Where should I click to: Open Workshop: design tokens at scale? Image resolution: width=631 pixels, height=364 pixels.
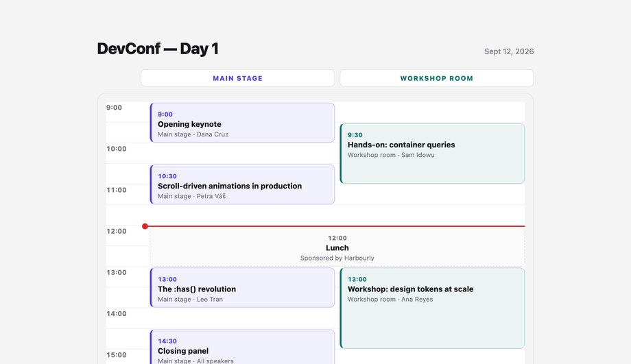[432, 308]
